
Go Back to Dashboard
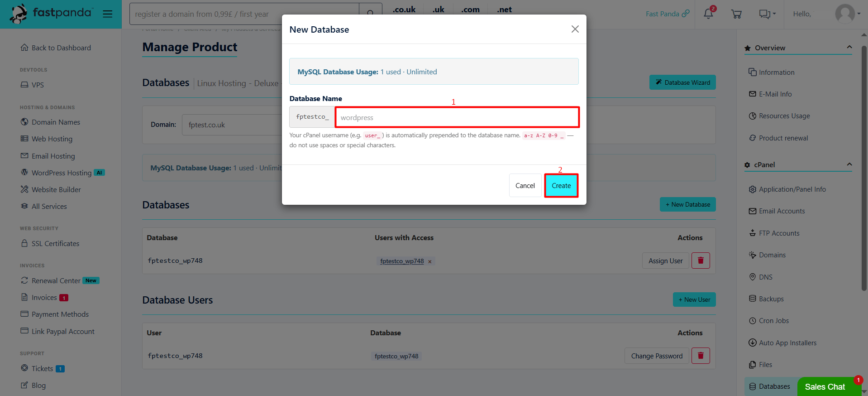coord(56,48)
